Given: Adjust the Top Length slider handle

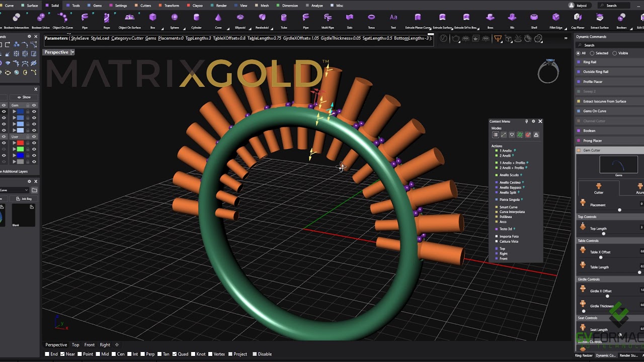Looking at the screenshot, I should coord(604,234).
